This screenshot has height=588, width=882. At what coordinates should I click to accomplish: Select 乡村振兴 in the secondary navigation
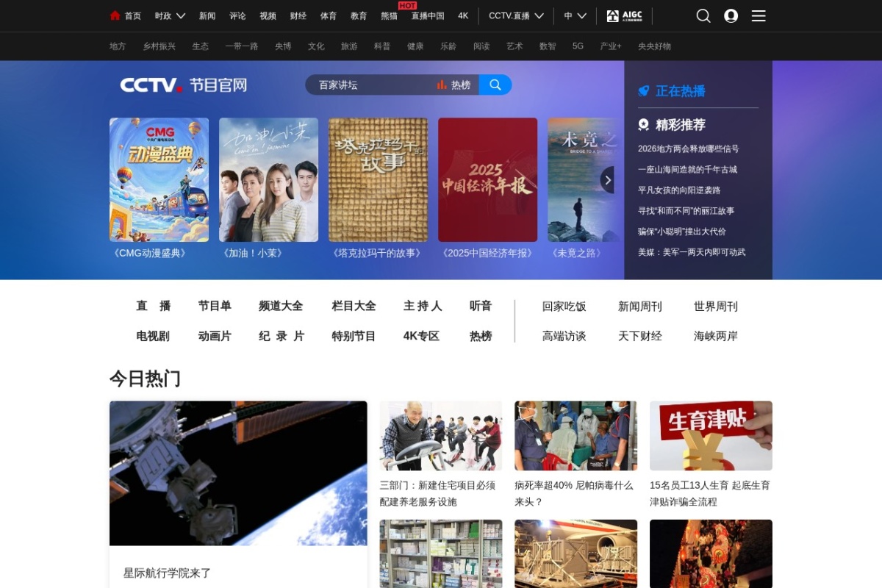(158, 46)
